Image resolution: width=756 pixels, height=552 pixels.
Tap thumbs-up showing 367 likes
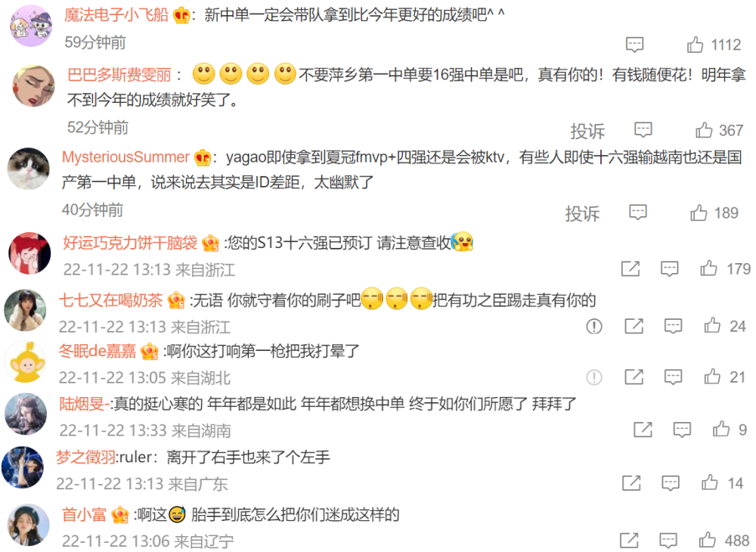pyautogui.click(x=703, y=130)
